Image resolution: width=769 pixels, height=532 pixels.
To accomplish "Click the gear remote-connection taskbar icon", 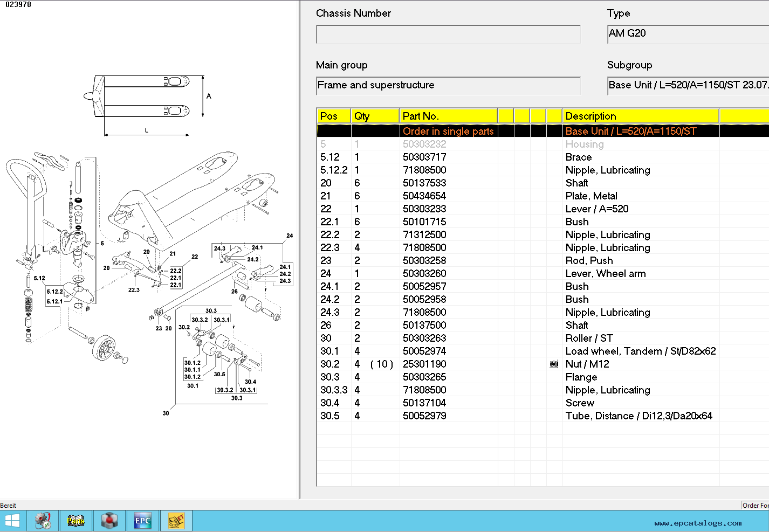I will click(x=43, y=521).
